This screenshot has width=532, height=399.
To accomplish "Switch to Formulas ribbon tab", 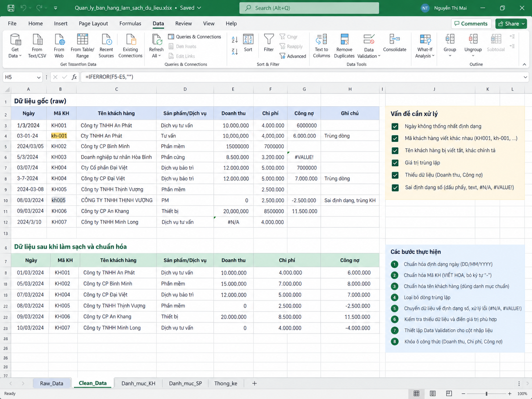I will click(130, 24).
